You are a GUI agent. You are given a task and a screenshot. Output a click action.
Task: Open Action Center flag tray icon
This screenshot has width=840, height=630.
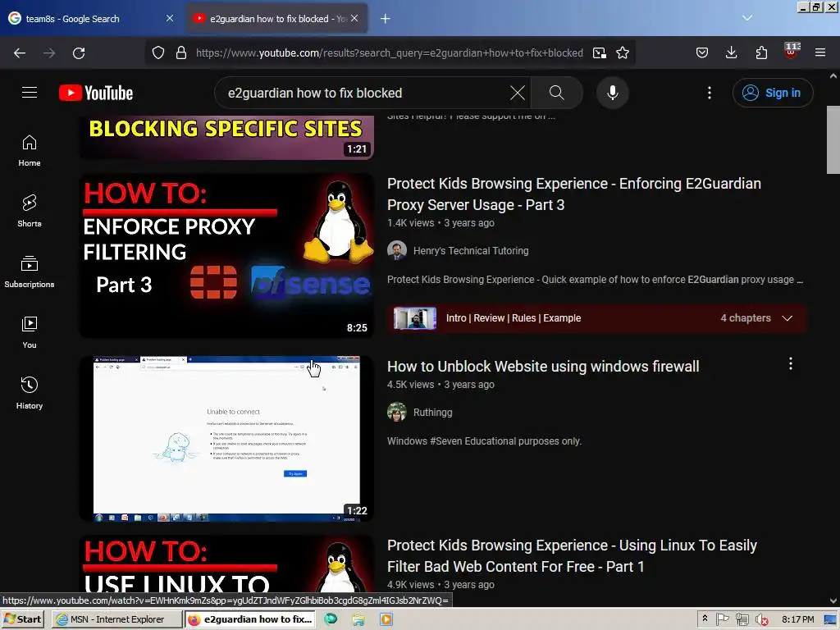tap(722, 619)
